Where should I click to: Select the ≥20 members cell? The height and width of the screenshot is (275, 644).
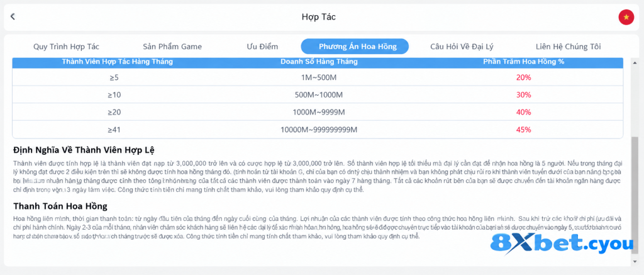pos(114,112)
